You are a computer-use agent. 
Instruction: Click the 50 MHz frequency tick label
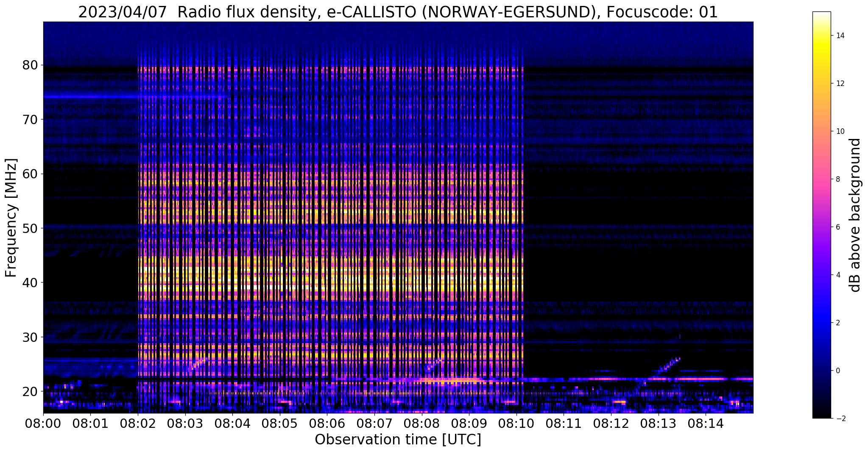31,228
